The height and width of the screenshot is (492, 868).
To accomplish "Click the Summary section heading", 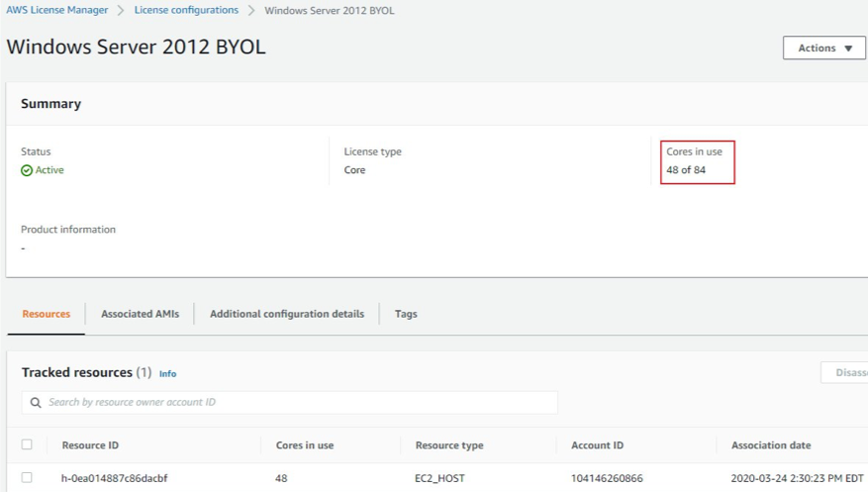I will 50,104.
